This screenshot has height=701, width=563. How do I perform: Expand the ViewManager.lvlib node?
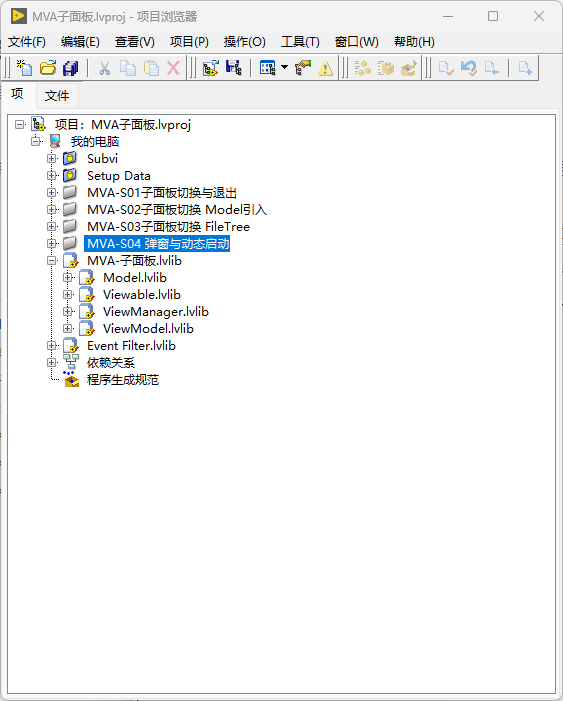click(68, 311)
